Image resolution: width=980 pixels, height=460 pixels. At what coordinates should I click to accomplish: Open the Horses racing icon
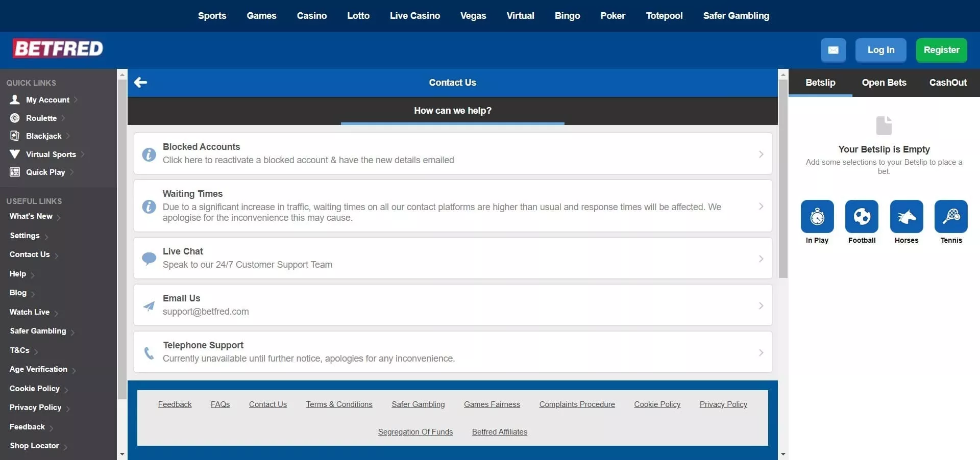[x=906, y=217]
